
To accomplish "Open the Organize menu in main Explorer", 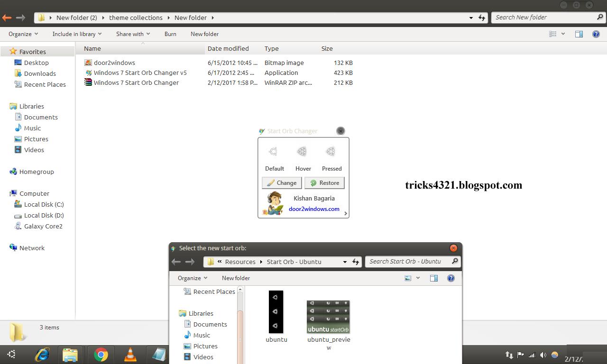I will (23, 34).
